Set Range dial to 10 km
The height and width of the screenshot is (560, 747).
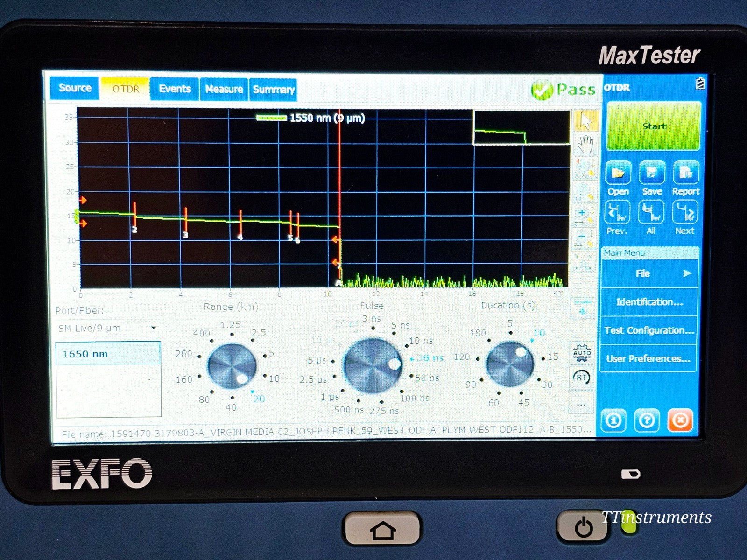(274, 378)
